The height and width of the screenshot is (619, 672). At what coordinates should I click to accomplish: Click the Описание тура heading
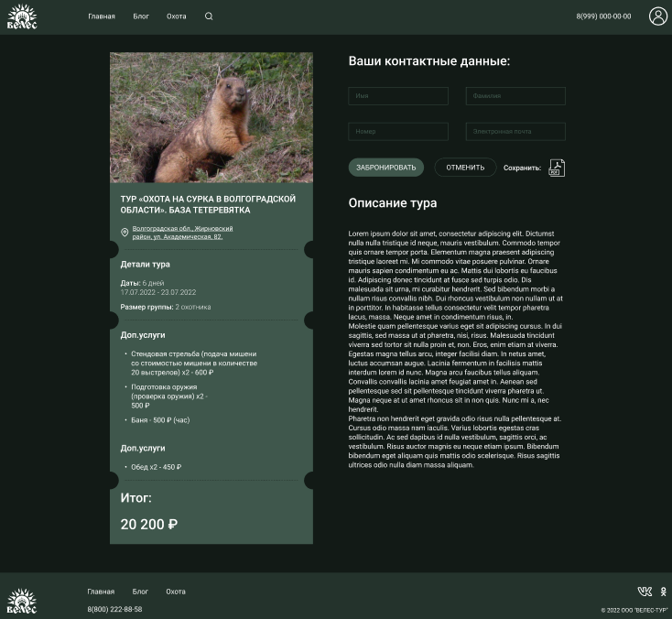(393, 202)
